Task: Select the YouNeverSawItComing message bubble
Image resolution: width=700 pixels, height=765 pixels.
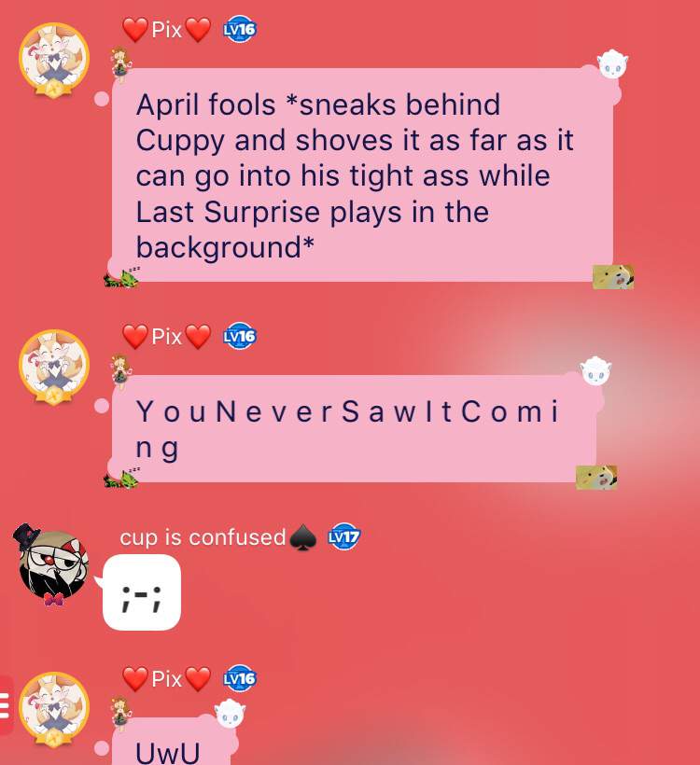Action: pyautogui.click(x=354, y=429)
